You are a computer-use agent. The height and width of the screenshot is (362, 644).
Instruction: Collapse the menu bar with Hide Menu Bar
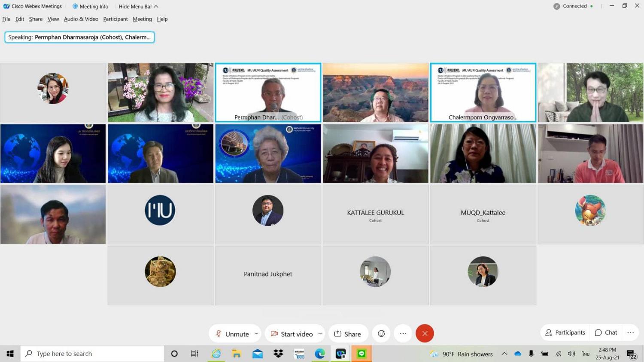[x=138, y=6]
